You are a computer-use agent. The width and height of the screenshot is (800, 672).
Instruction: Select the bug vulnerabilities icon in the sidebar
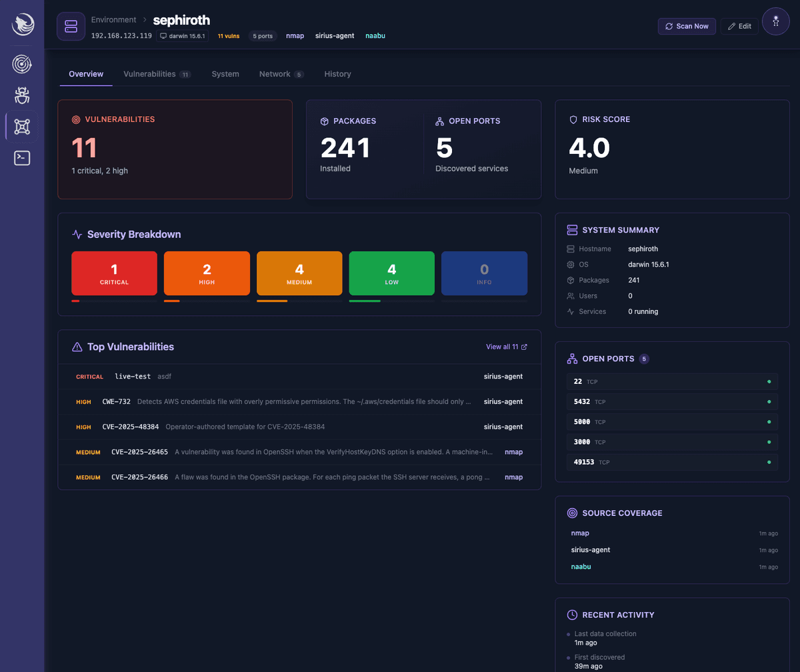click(x=21, y=95)
